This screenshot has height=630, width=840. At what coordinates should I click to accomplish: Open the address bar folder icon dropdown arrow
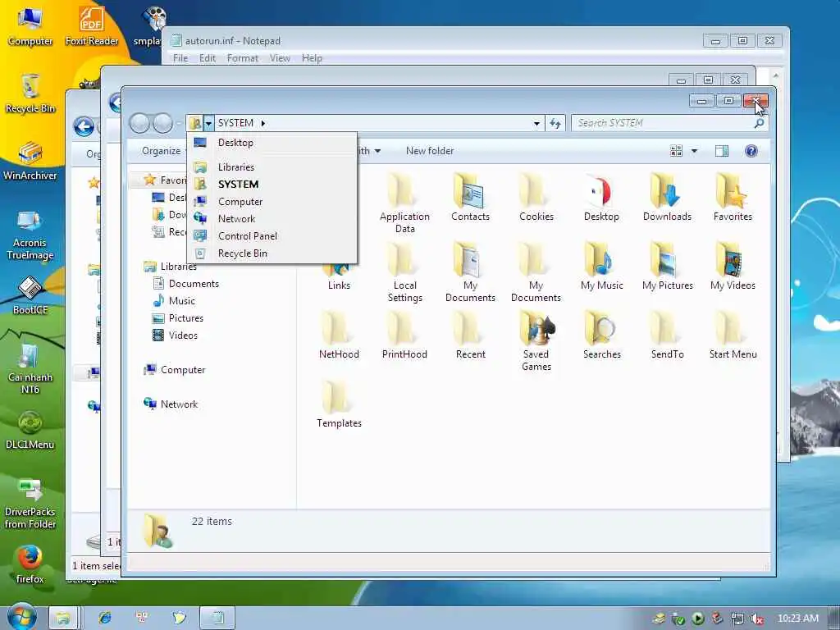coord(208,124)
